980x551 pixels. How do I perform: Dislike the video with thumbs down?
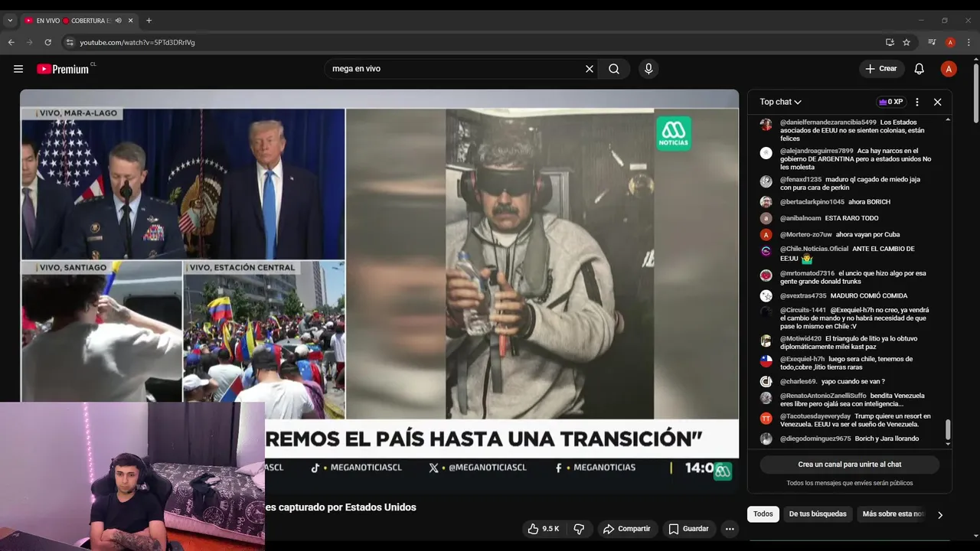coord(579,529)
